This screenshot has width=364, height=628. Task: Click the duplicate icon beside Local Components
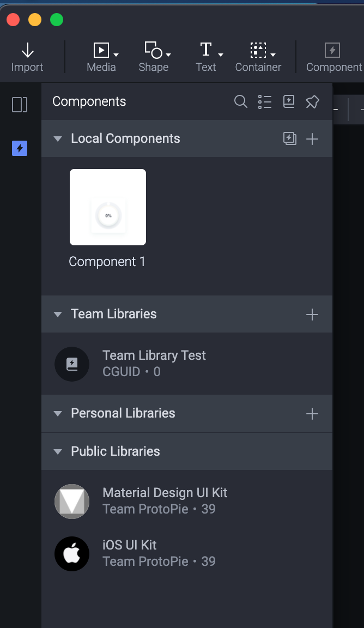[290, 139]
